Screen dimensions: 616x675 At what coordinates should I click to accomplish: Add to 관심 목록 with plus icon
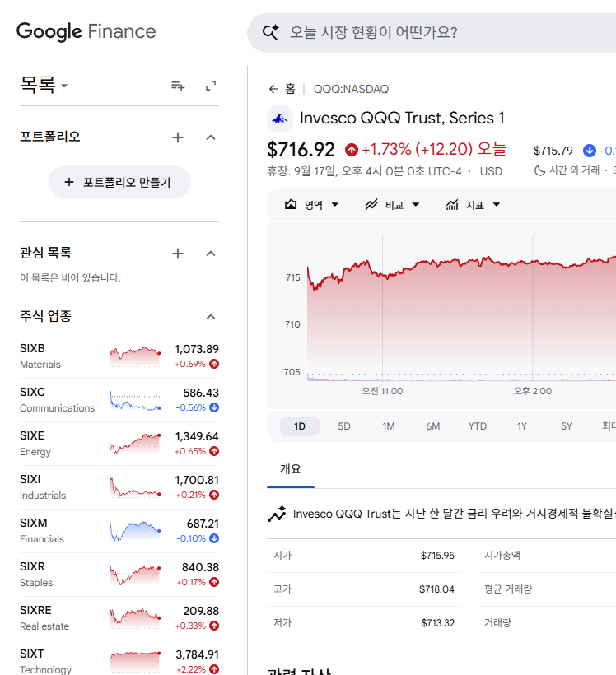(x=178, y=254)
